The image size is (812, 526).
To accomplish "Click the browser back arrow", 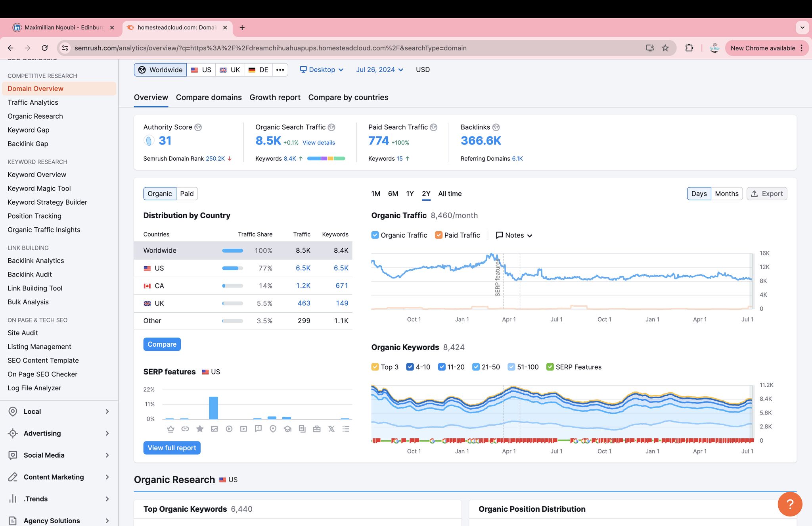I will pos(11,48).
